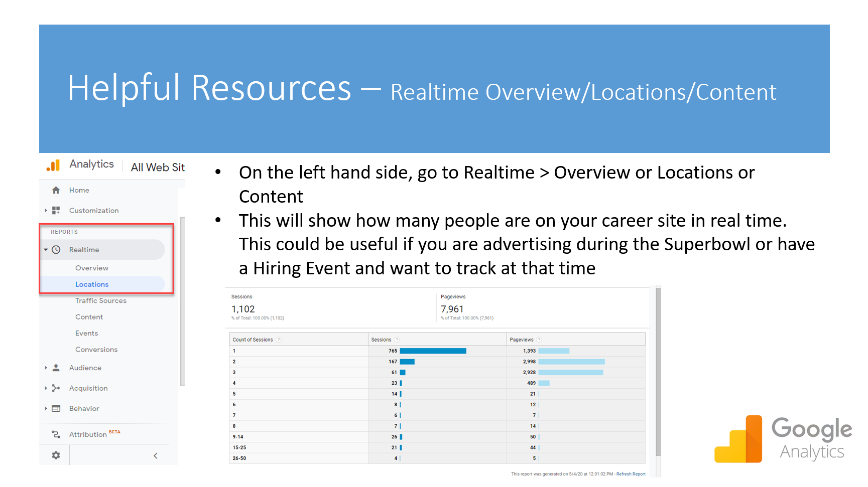Viewport: 868px width, 487px height.
Task: Select the Audience person icon
Action: (x=56, y=368)
